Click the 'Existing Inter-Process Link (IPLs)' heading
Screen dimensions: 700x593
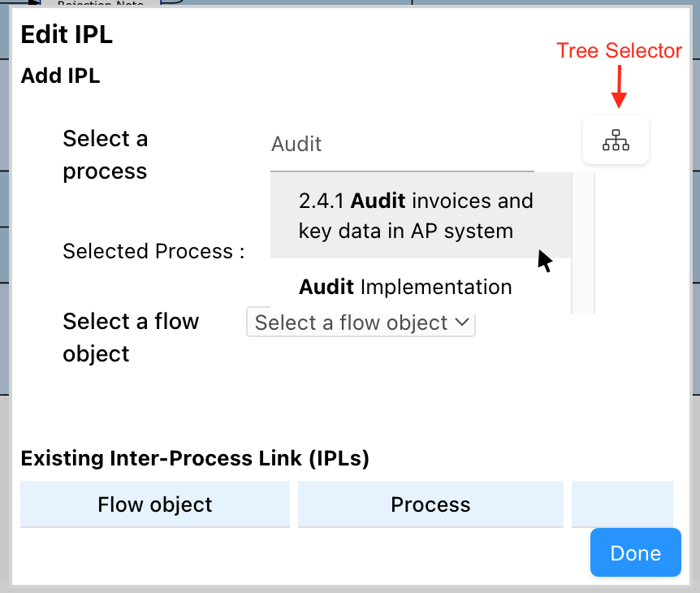(x=195, y=459)
